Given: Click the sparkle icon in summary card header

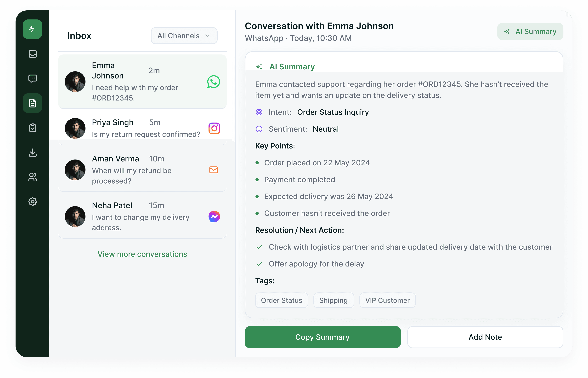Looking at the screenshot, I should (259, 66).
